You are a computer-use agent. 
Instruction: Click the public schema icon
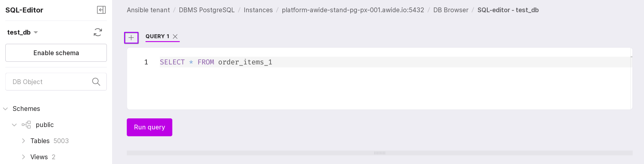tap(26, 125)
